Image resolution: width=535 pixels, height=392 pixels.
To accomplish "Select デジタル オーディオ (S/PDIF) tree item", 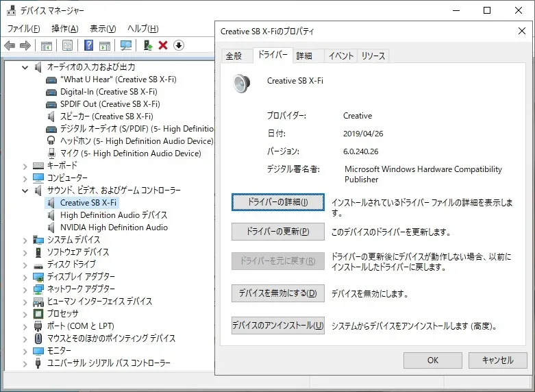I will tap(137, 129).
